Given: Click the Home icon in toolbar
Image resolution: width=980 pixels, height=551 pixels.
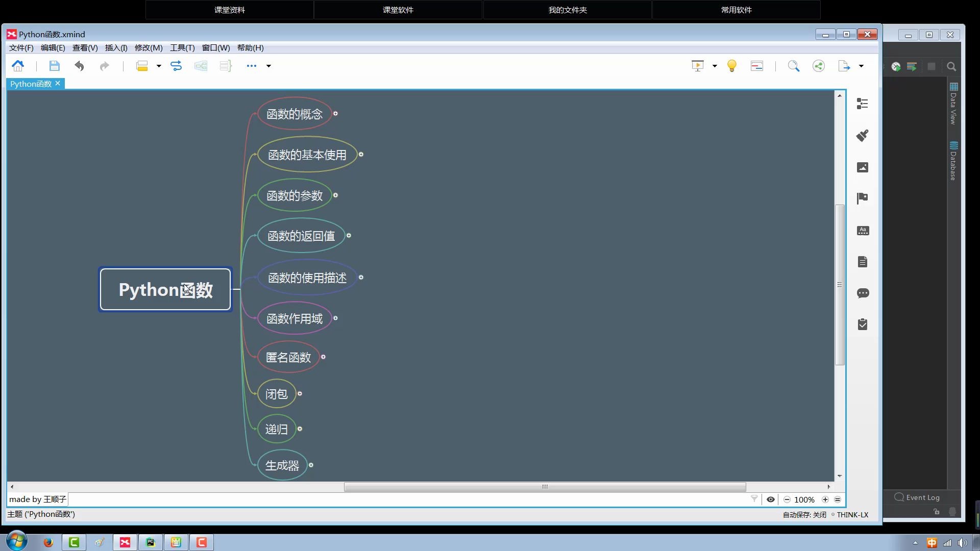Looking at the screenshot, I should pyautogui.click(x=18, y=66).
